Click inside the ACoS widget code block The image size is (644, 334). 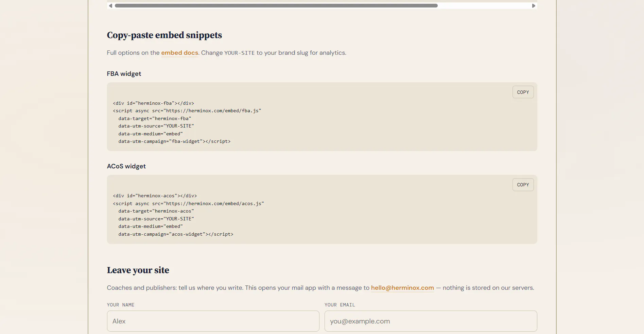(322, 209)
